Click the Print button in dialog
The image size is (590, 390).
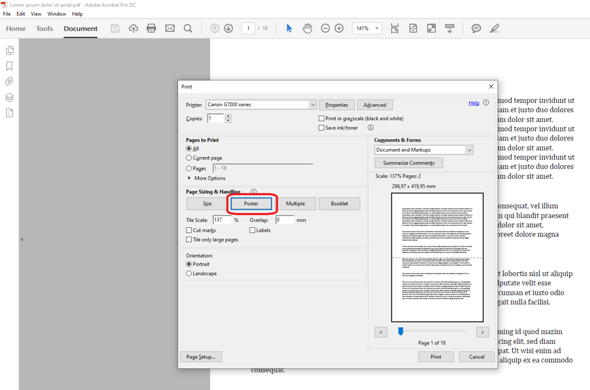(436, 356)
